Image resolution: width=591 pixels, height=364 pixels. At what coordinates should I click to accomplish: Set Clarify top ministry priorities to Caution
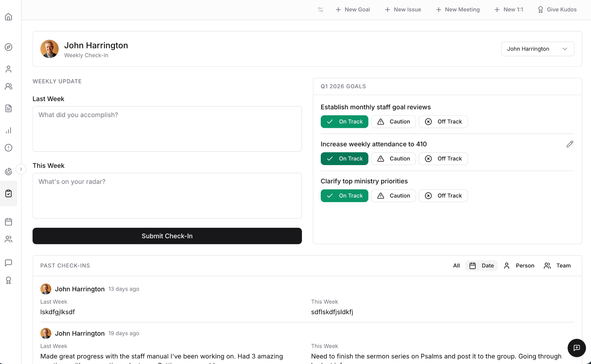(x=393, y=196)
